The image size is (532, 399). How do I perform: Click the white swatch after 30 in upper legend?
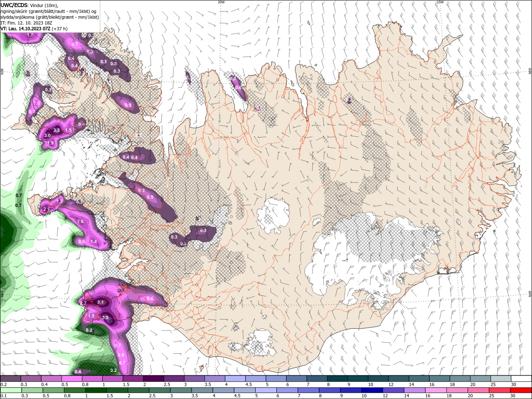520,379
